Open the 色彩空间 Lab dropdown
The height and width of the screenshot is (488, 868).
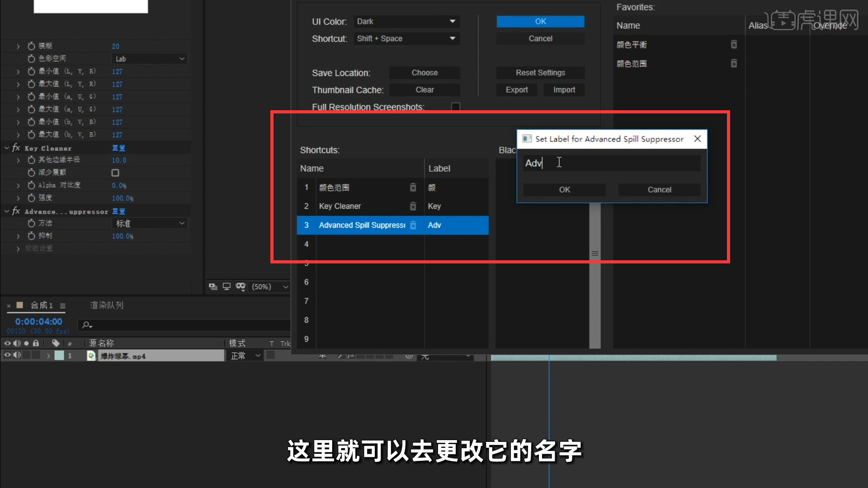coord(149,58)
